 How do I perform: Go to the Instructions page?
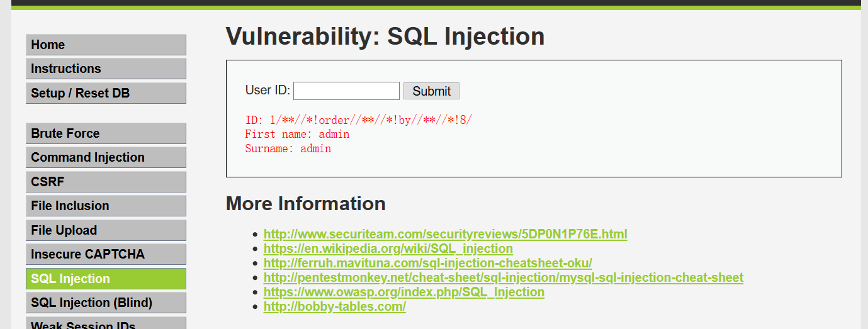tap(106, 69)
